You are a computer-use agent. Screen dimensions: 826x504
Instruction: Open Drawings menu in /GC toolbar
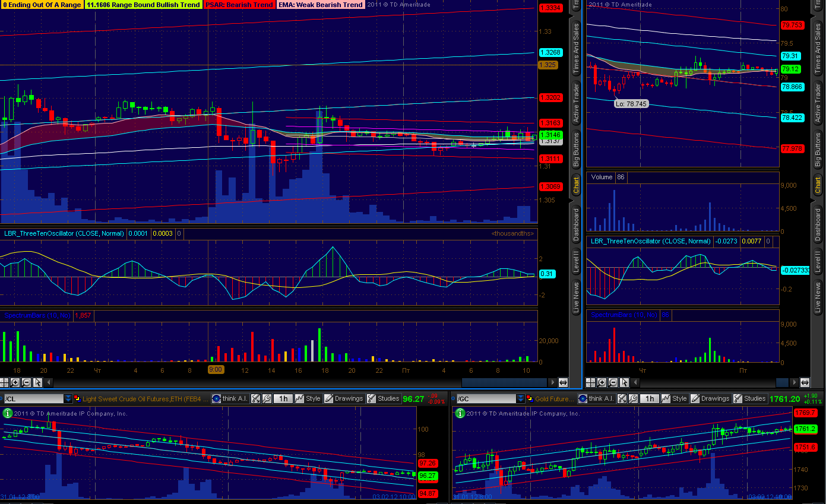pos(711,398)
